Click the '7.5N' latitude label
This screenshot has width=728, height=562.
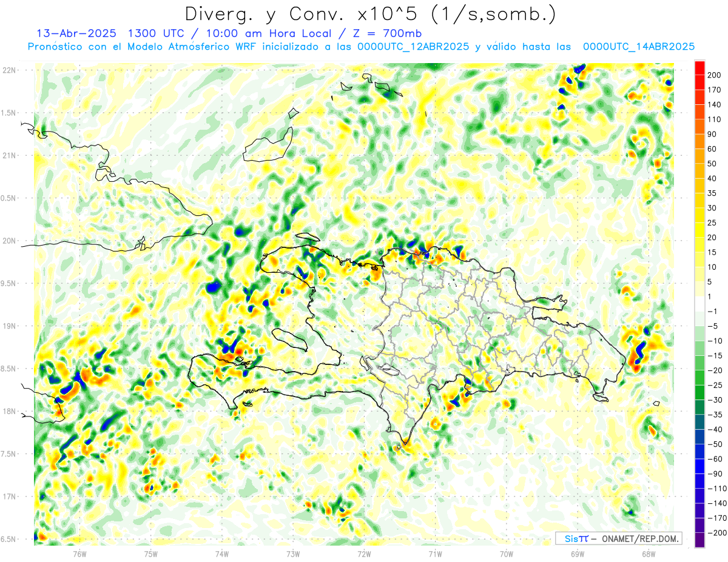(x=8, y=454)
